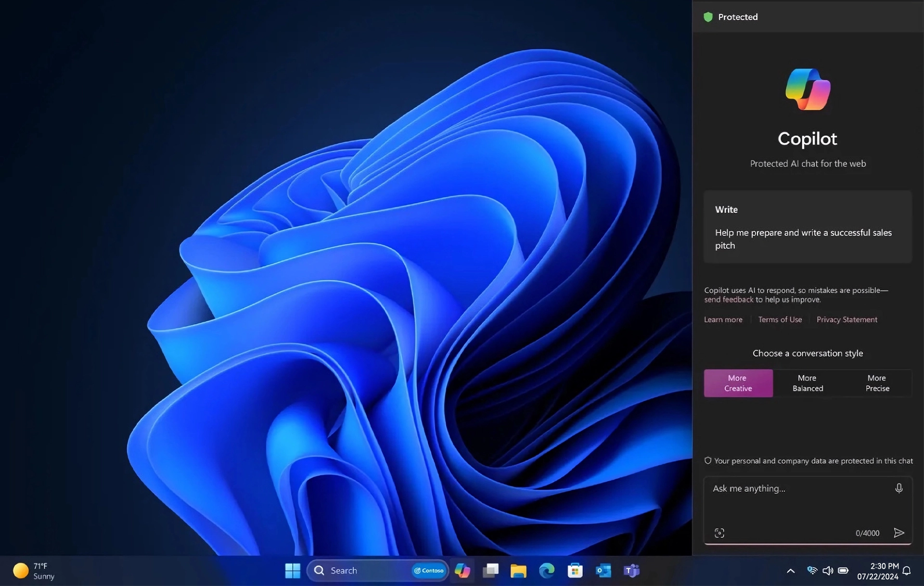Select the More Balanced conversation style
The height and width of the screenshot is (586, 924).
[808, 383]
